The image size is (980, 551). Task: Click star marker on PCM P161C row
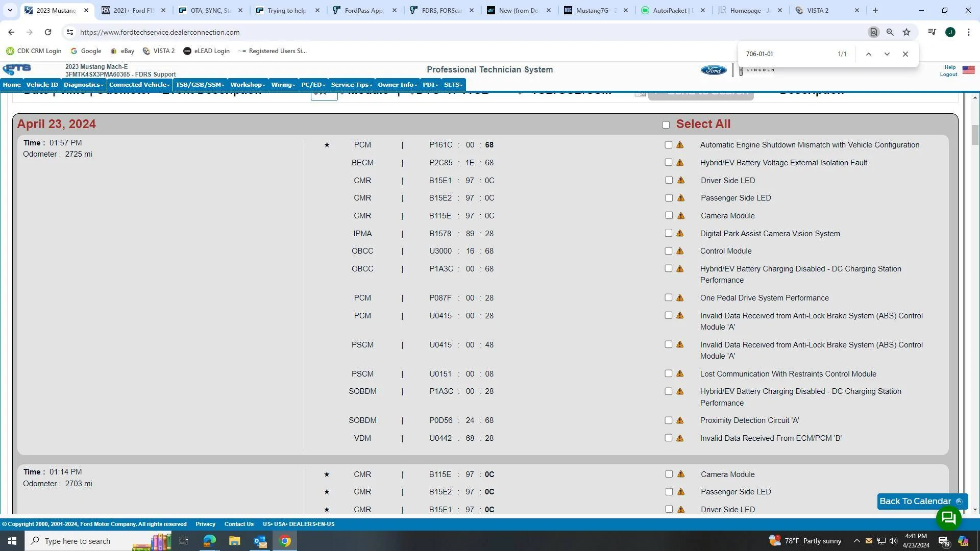[x=327, y=145]
